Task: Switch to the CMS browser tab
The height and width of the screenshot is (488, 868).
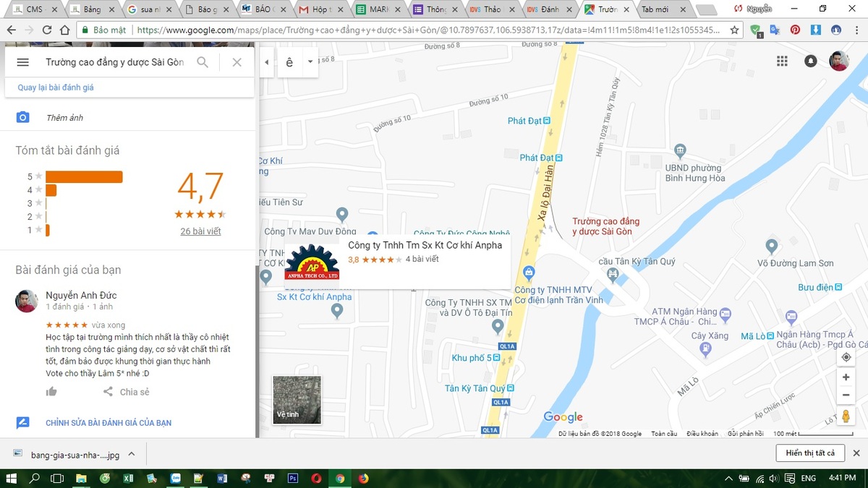Action: click(36, 9)
